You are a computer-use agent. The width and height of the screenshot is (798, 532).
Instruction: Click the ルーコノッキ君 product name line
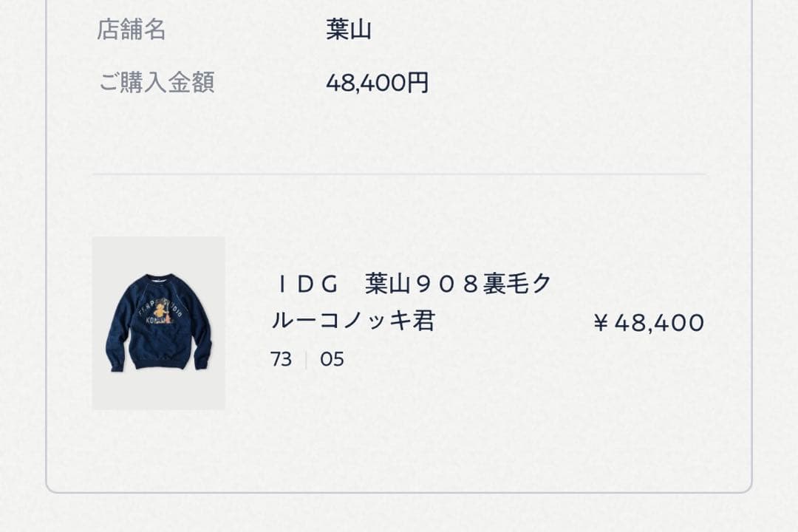[353, 321]
